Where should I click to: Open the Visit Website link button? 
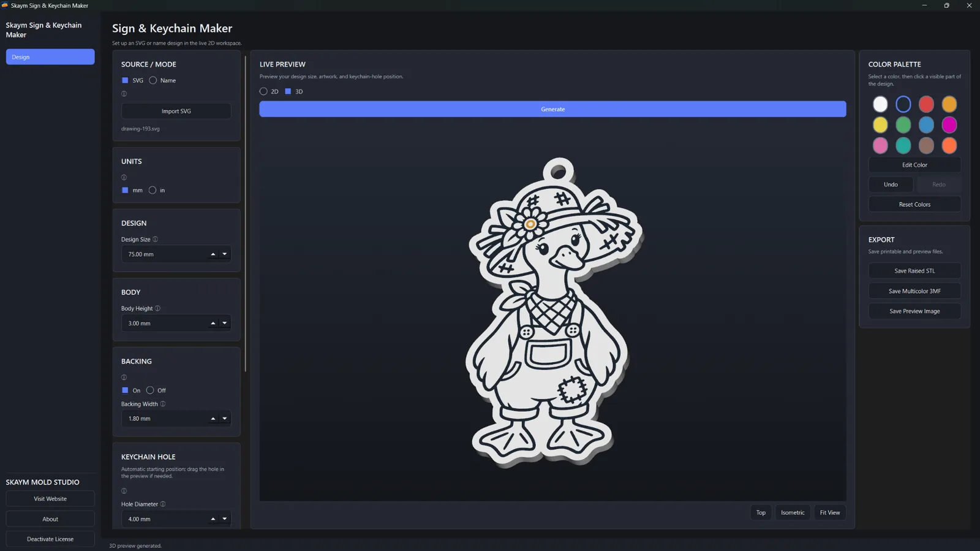click(50, 499)
